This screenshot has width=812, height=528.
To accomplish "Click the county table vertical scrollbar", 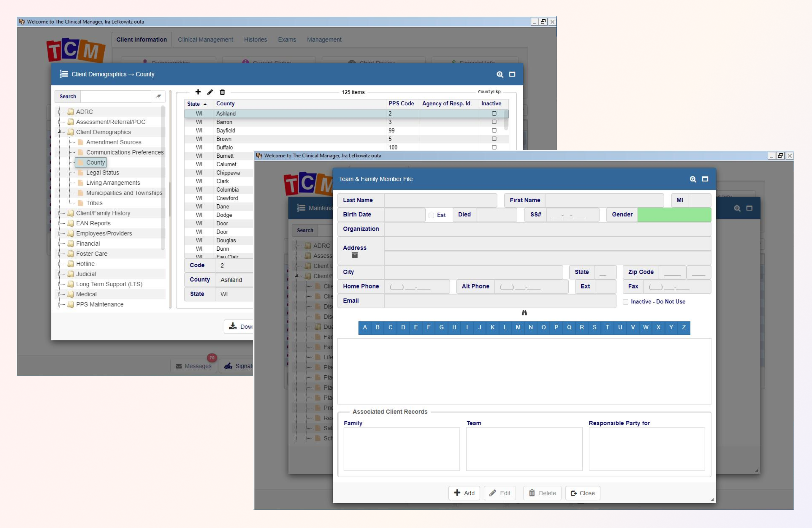I will coord(506,119).
